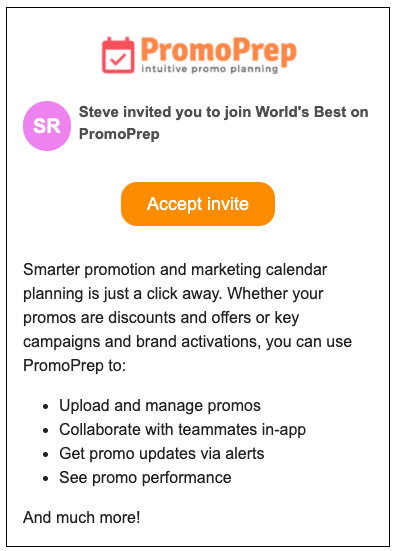Click the SR avatar circle
The height and width of the screenshot is (551, 394).
[x=47, y=126]
